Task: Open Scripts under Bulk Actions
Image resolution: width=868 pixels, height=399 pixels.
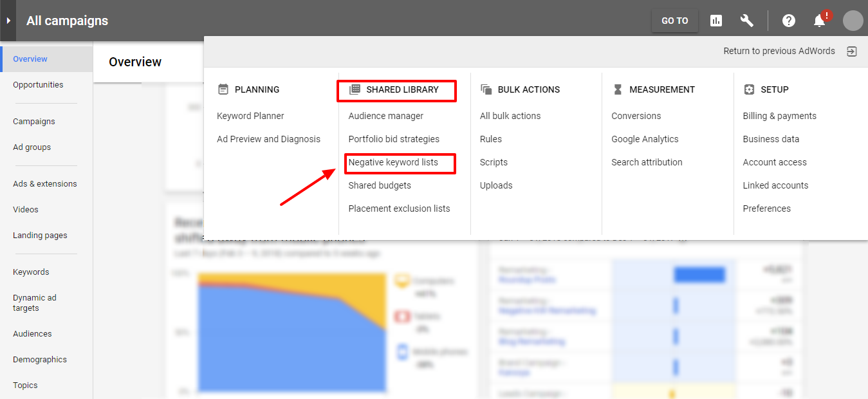Action: [494, 162]
